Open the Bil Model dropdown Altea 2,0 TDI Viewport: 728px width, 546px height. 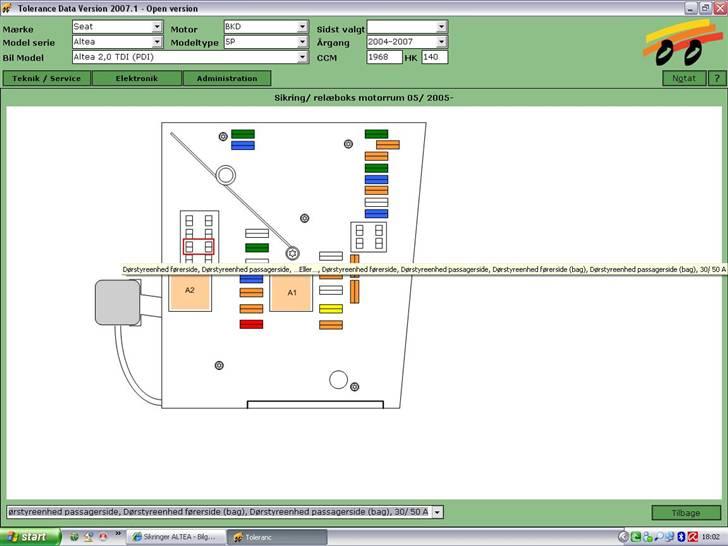click(190, 57)
